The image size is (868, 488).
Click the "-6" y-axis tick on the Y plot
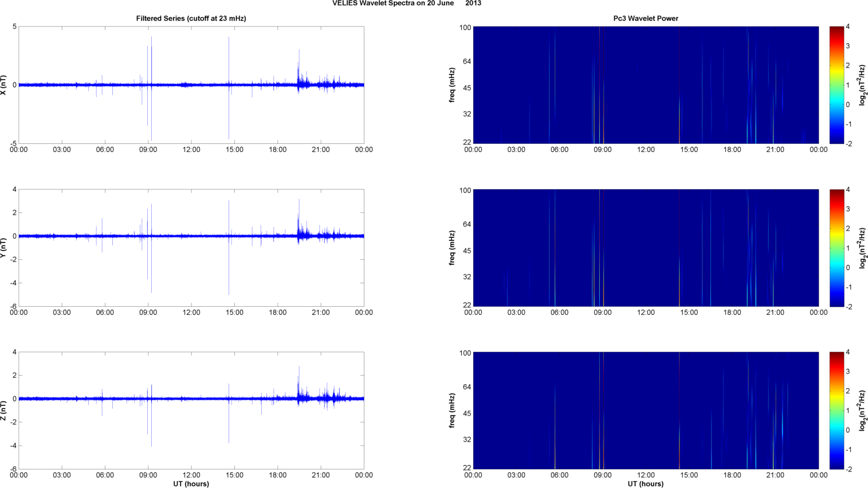[13, 307]
